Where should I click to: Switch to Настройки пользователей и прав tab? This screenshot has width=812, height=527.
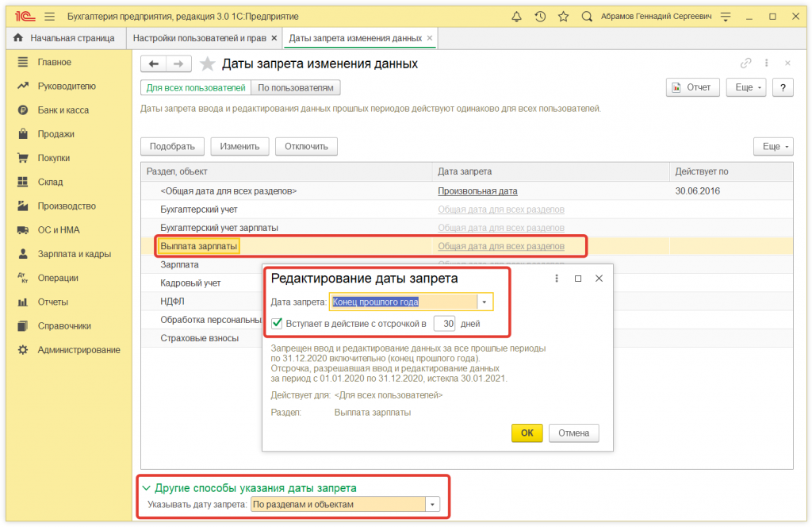pos(200,38)
